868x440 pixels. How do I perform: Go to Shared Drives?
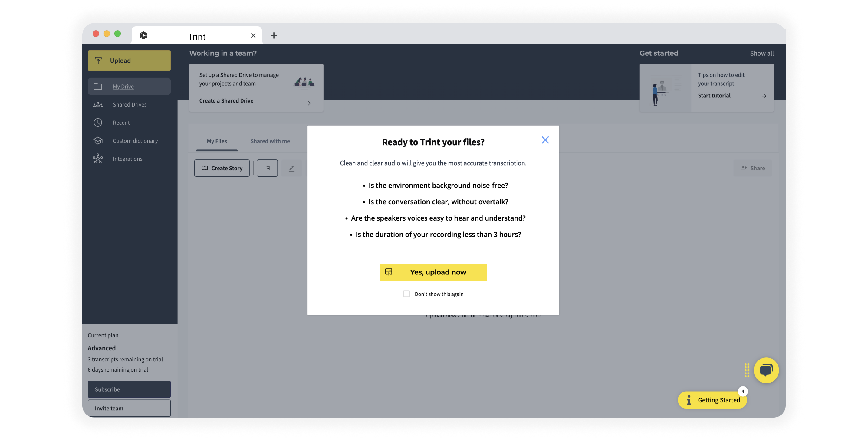130,104
